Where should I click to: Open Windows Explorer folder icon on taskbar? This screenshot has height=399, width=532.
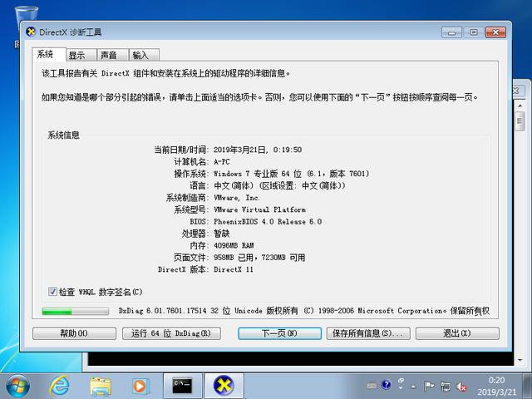tap(101, 387)
